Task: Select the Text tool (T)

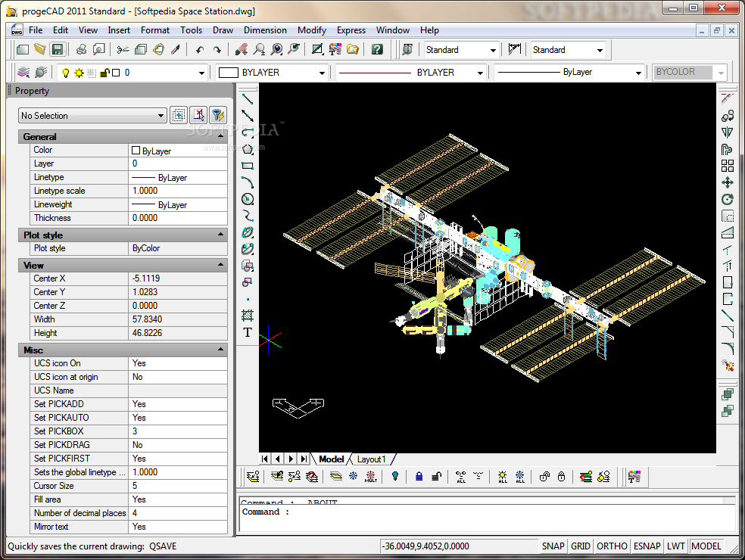Action: (x=248, y=332)
